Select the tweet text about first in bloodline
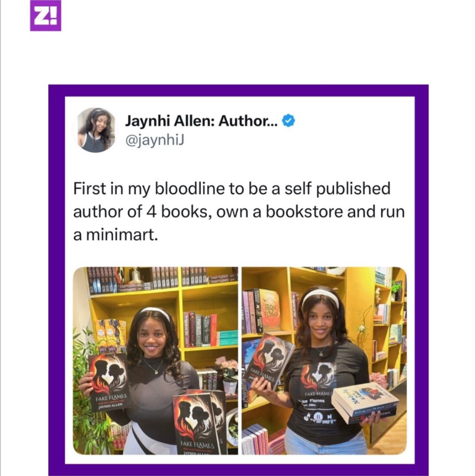 point(239,212)
